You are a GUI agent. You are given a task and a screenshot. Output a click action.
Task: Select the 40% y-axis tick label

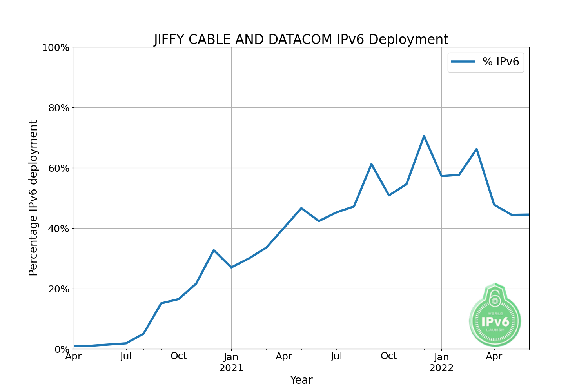click(58, 229)
